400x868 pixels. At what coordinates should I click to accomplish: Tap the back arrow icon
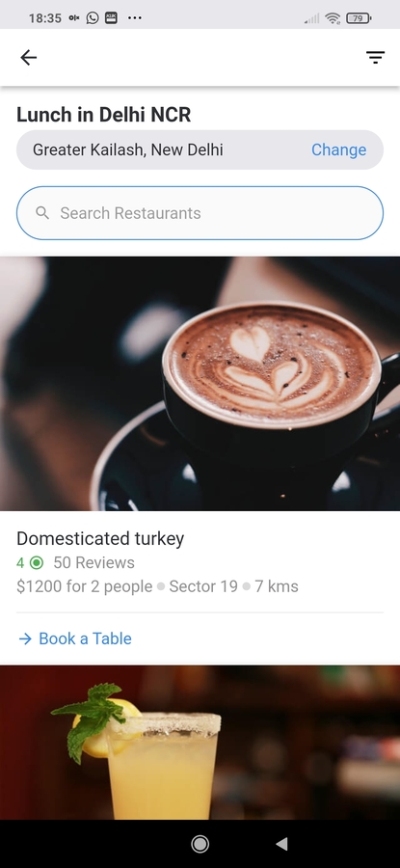point(28,58)
